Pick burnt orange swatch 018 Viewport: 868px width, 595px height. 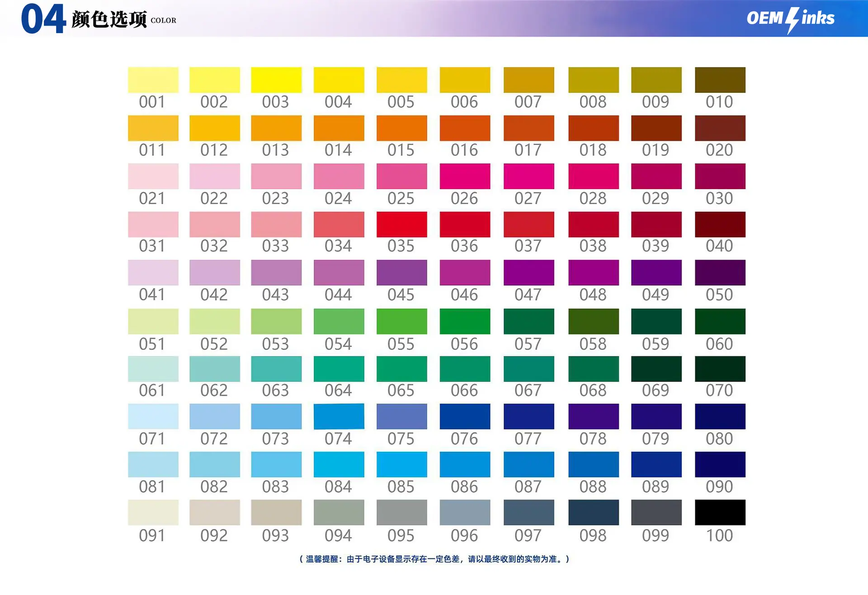[x=593, y=128]
